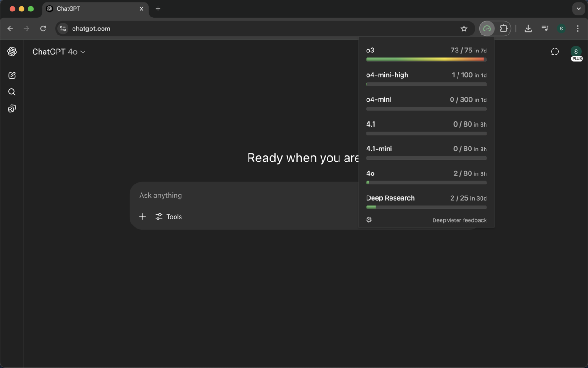Start a new chat with the compose icon
The image size is (588, 368).
12,75
